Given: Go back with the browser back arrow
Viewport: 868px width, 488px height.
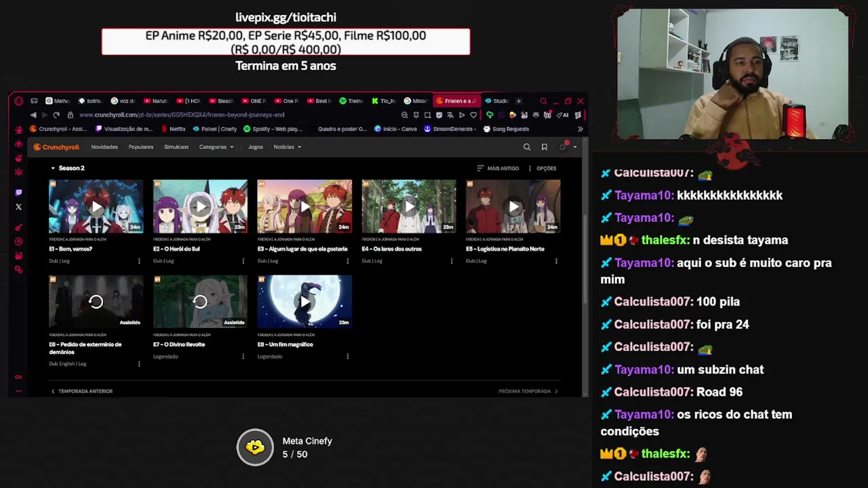Looking at the screenshot, I should (33, 115).
